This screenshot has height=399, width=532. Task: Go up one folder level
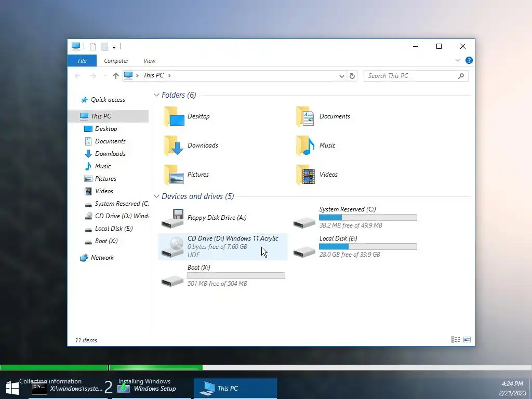click(x=116, y=76)
